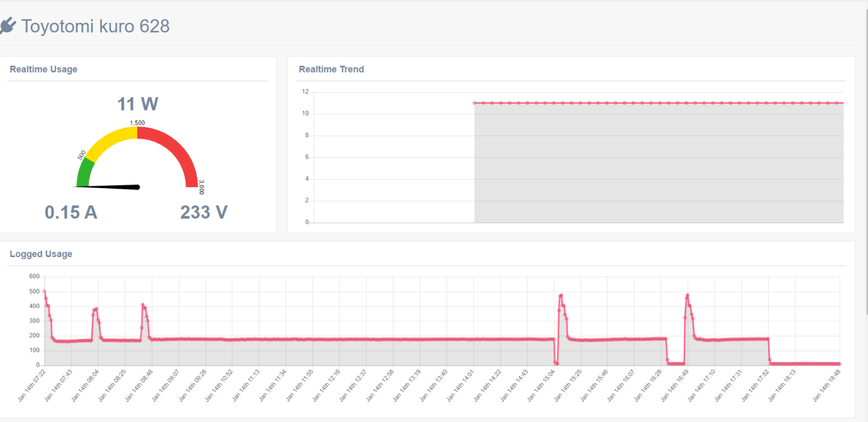This screenshot has width=868, height=422.
Task: Click the Jan 14th 07:22 axis label
Action: [x=31, y=386]
